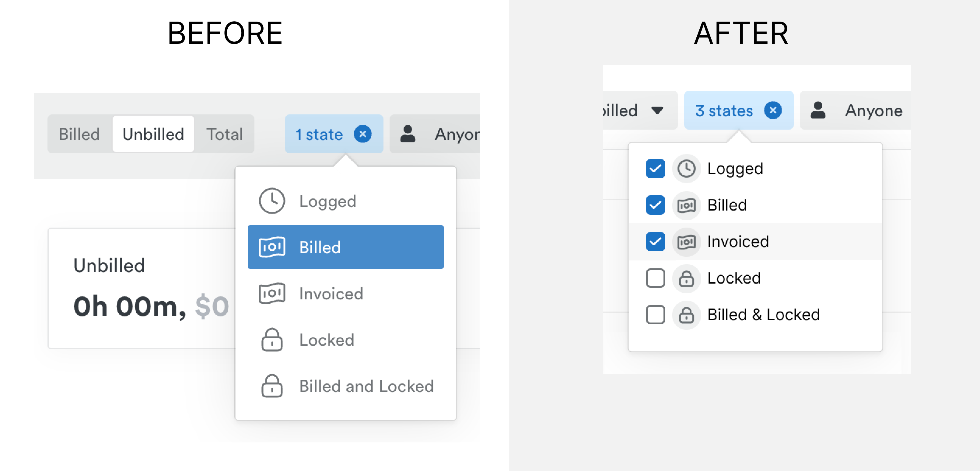This screenshot has height=471, width=980.
Task: Expand the partially visible billed dropdown arrow
Action: point(657,110)
